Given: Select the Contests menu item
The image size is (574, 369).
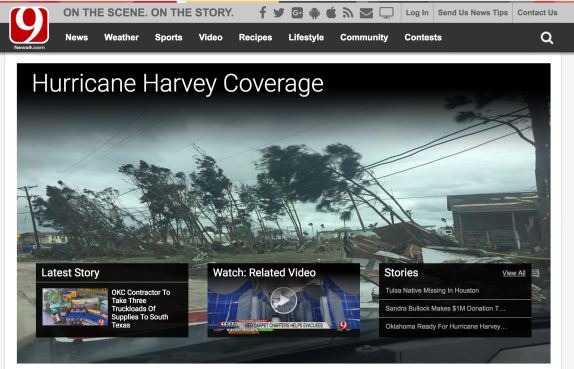Looking at the screenshot, I should point(423,37).
